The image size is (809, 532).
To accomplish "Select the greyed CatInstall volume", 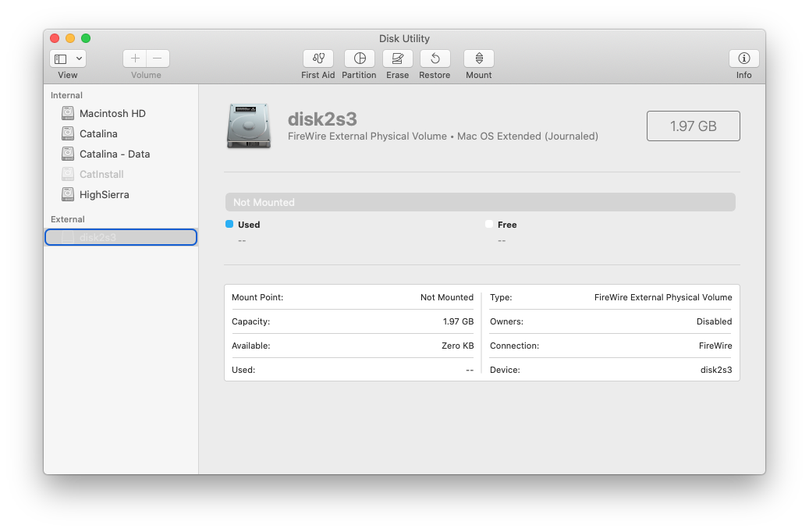I will pyautogui.click(x=121, y=175).
